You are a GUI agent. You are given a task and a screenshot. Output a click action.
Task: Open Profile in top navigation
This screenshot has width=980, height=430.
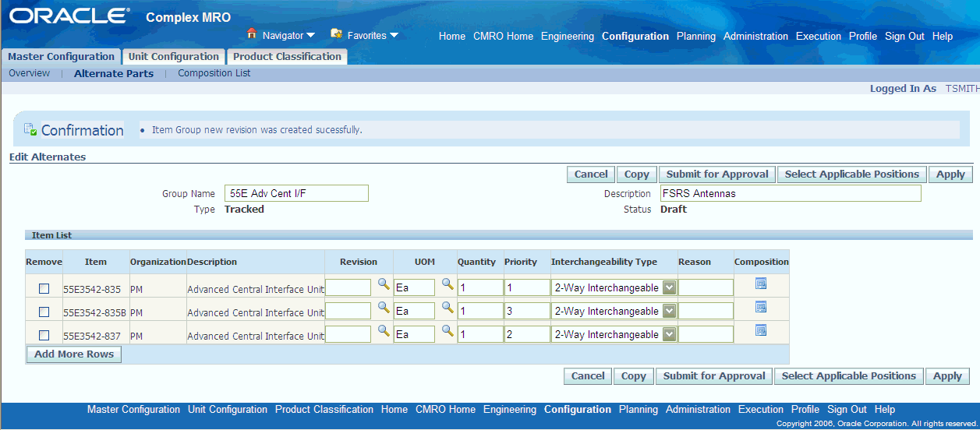863,37
